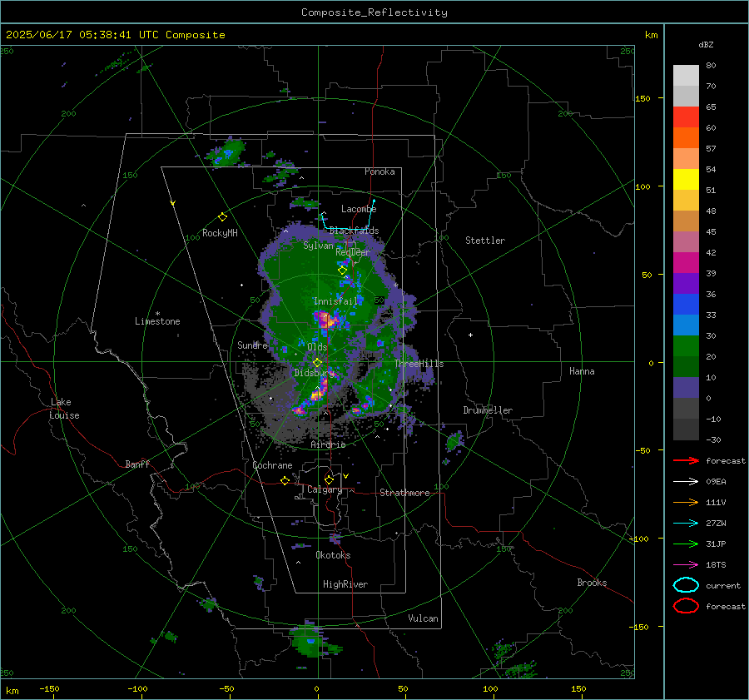Click the yellow V marker near Calgary
The width and height of the screenshot is (749, 700).
click(345, 476)
